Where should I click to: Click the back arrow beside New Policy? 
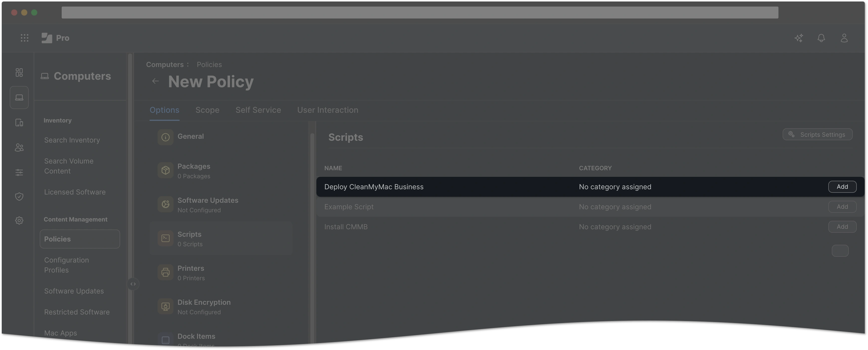coord(155,81)
